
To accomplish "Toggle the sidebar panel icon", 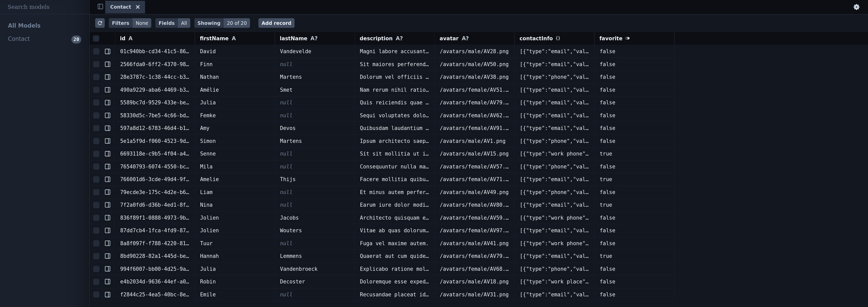I will coord(100,7).
